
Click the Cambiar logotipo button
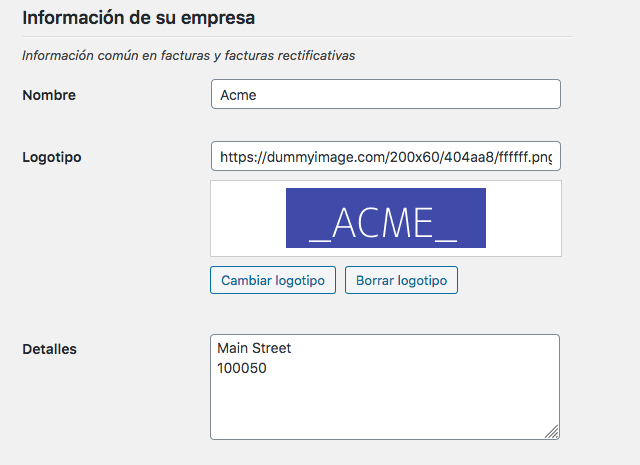(273, 280)
